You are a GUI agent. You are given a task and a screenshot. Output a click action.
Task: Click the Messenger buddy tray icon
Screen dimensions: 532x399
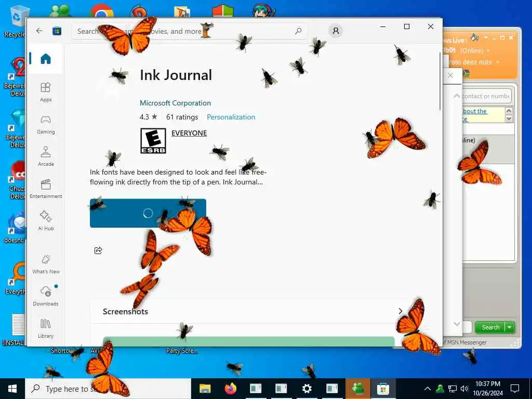coord(440,389)
